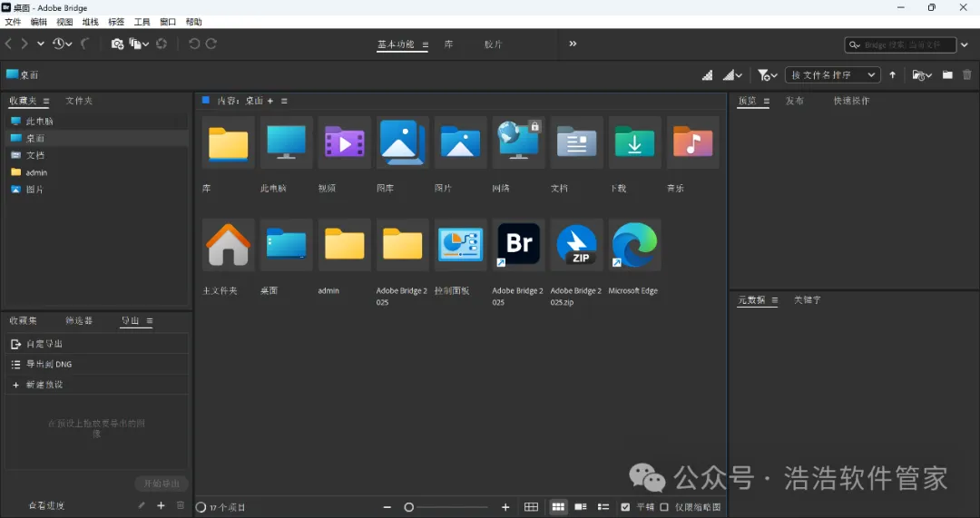Go back with the left arrow icon
This screenshot has width=980, height=518.
point(9,44)
